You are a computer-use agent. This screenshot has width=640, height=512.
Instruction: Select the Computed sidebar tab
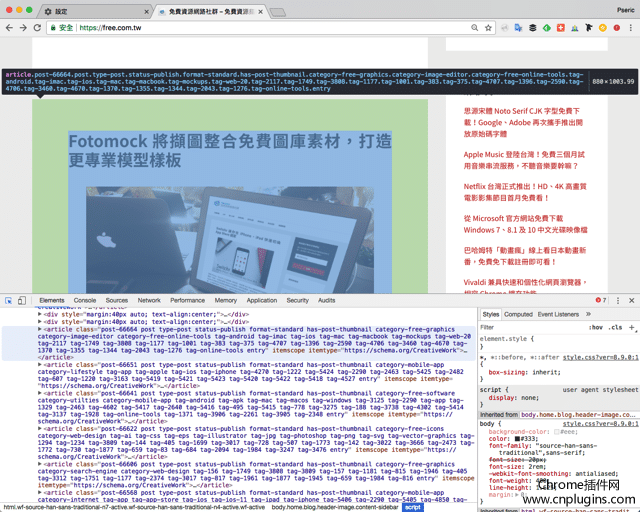click(518, 314)
